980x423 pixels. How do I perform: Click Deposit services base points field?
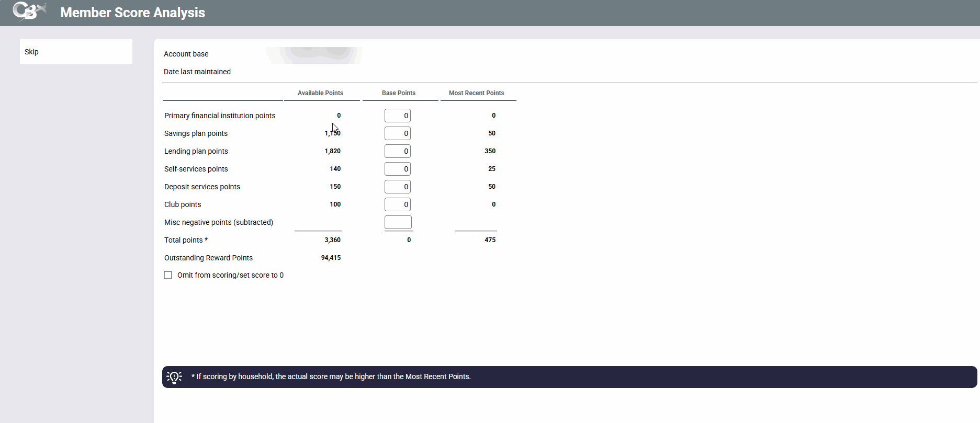click(x=397, y=187)
